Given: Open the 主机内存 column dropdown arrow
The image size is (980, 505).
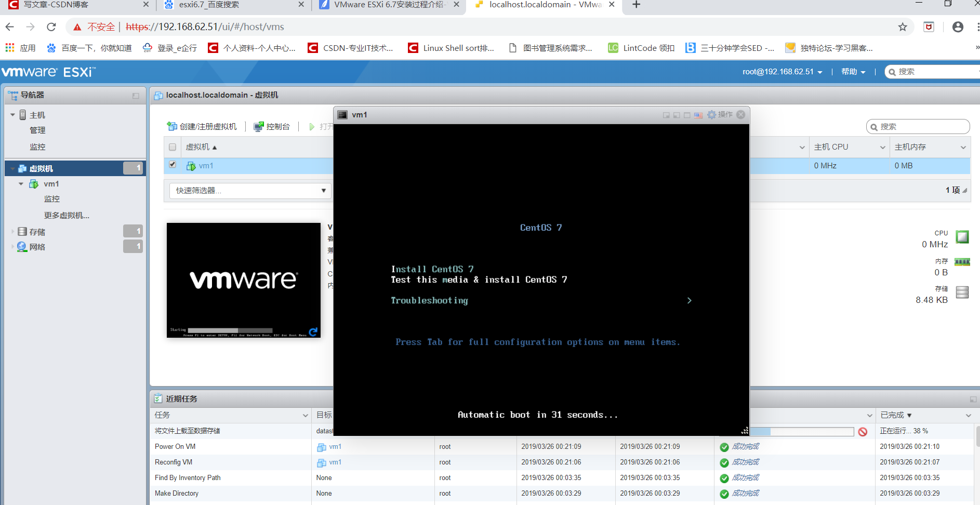Looking at the screenshot, I should pos(963,148).
